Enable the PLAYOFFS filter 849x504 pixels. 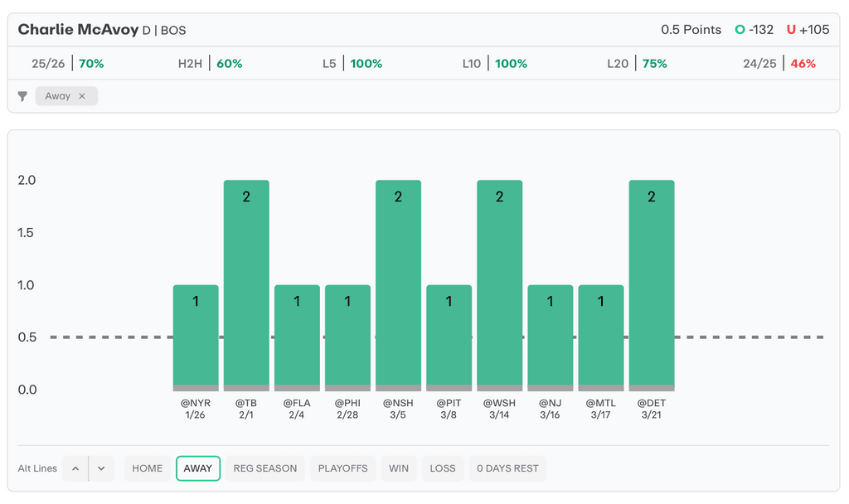tap(343, 468)
